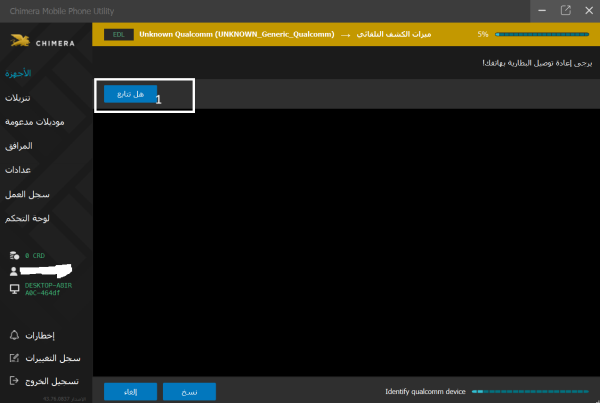Click the هل تتابع continue button
The width and height of the screenshot is (600, 403).
pyautogui.click(x=130, y=94)
